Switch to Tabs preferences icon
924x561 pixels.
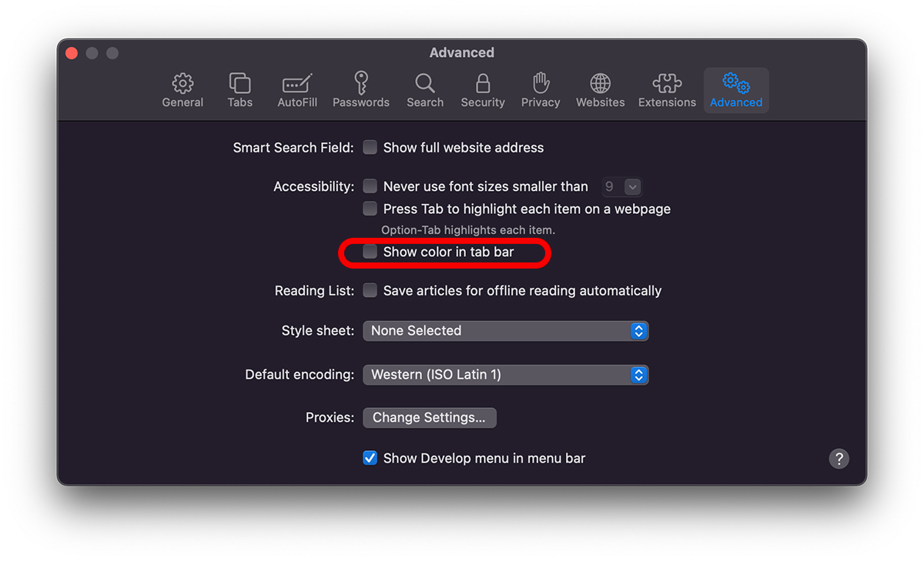[239, 90]
